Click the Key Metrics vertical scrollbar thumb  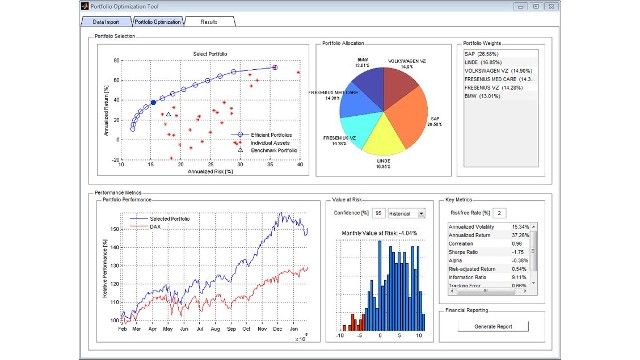pyautogui.click(x=533, y=252)
